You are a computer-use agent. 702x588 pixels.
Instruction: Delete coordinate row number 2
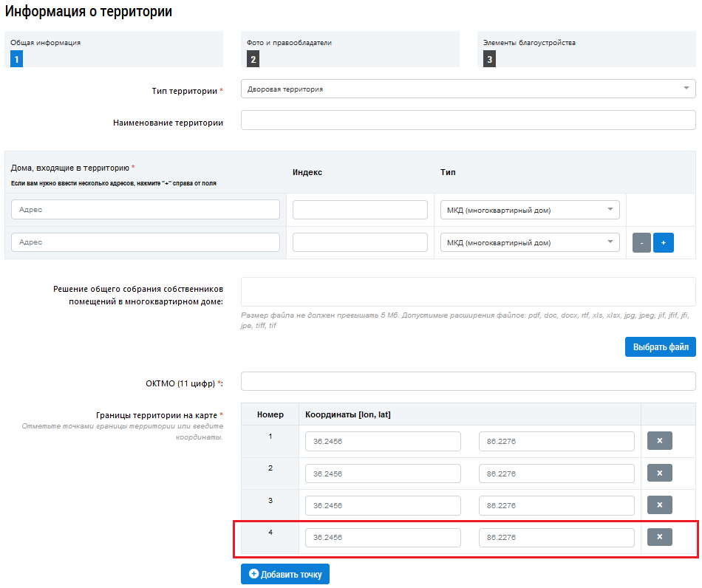click(659, 473)
